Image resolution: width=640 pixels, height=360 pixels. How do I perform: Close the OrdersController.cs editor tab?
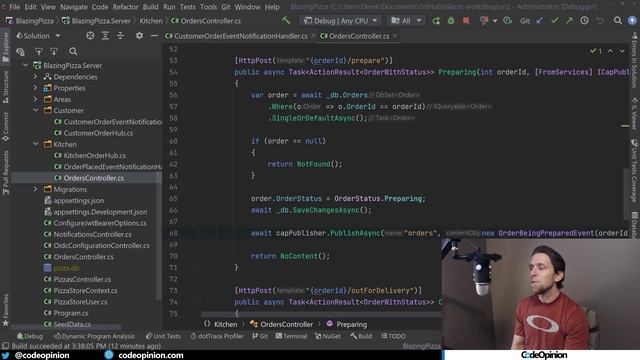click(395, 36)
